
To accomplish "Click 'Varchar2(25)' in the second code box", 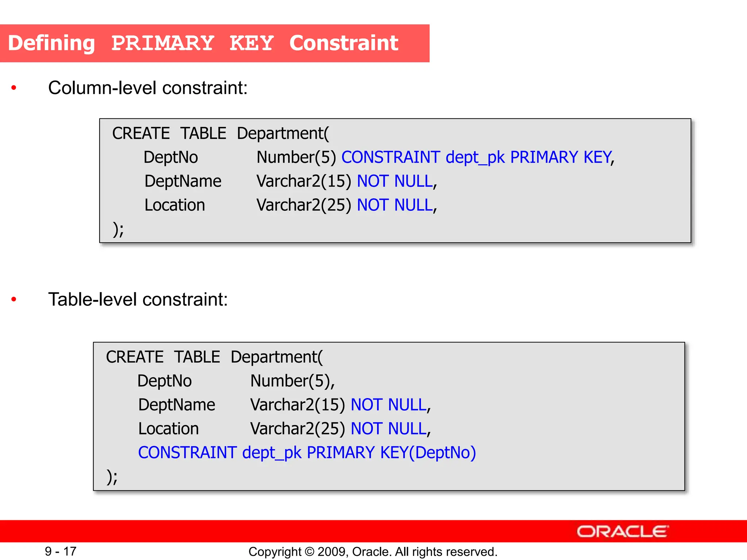I will 298,429.
